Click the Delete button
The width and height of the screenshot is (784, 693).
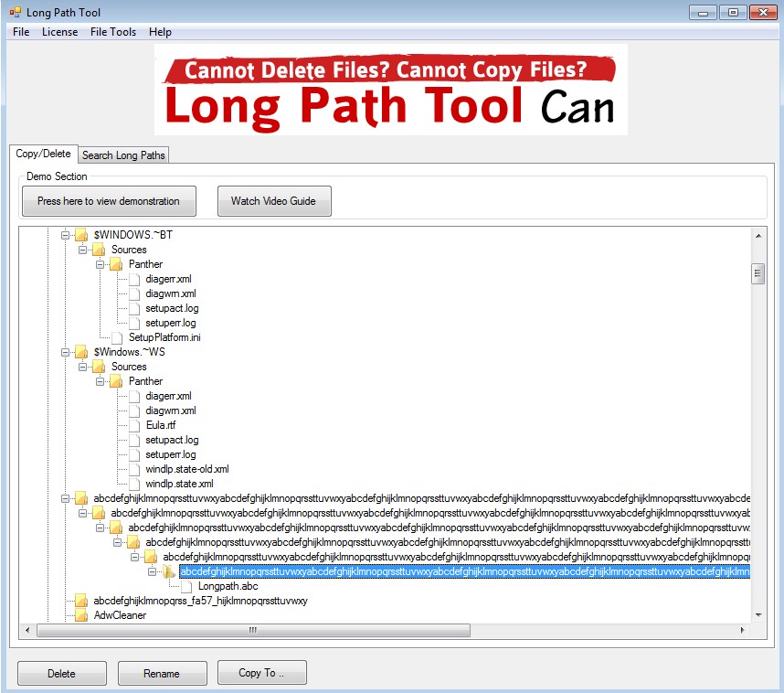[x=62, y=674]
